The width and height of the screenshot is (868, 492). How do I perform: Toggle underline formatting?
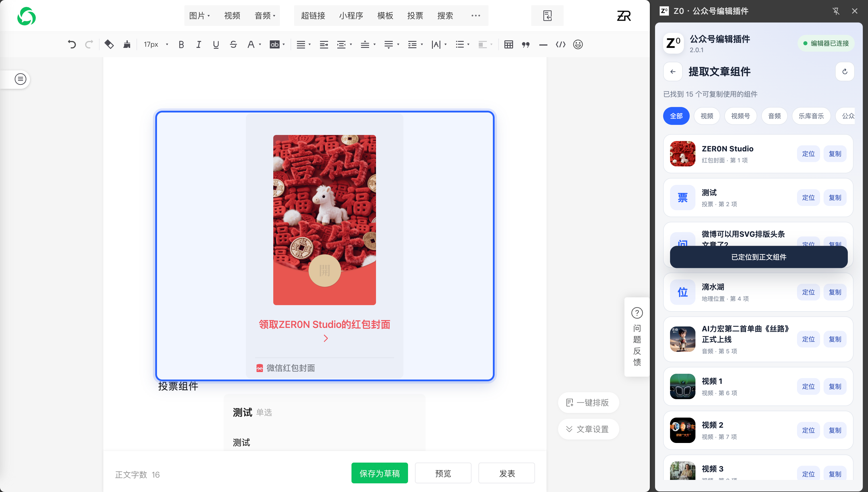coord(216,44)
